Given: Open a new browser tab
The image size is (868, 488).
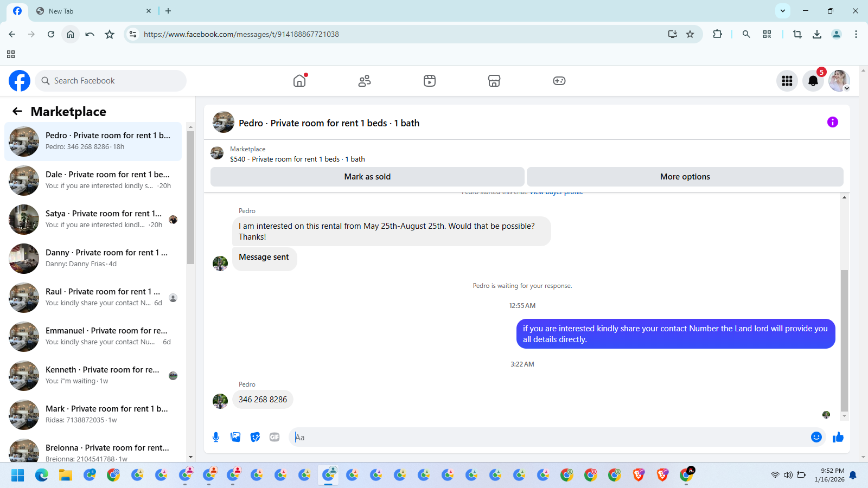Looking at the screenshot, I should [x=168, y=11].
